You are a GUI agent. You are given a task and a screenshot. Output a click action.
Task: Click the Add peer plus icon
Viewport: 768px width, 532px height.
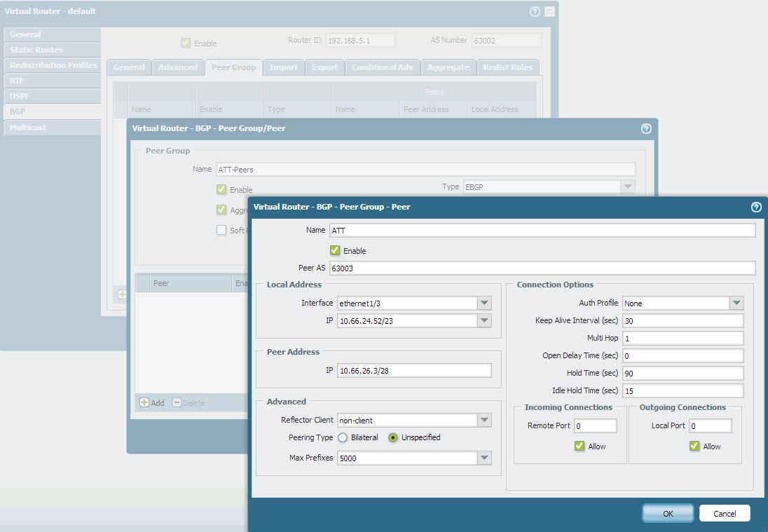144,402
